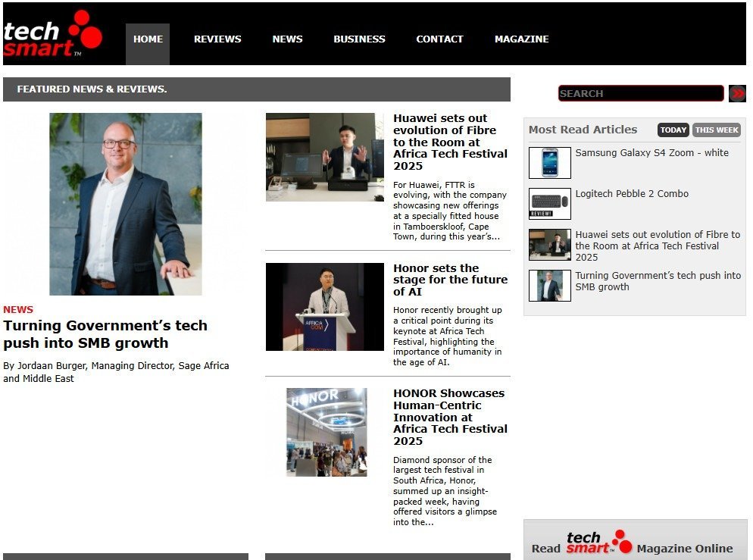Screen dimensions: 753x560
Task: Open featured headline Huawei sets out evolution of Fibre
Action: (x=450, y=142)
